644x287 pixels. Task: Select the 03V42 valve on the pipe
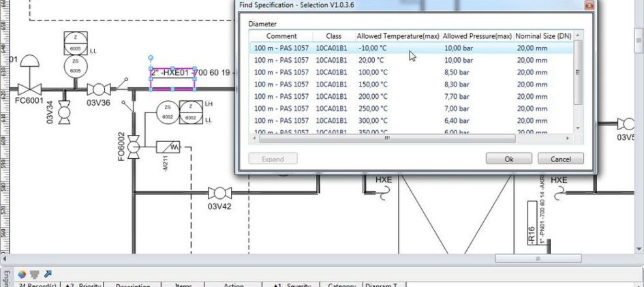point(219,194)
